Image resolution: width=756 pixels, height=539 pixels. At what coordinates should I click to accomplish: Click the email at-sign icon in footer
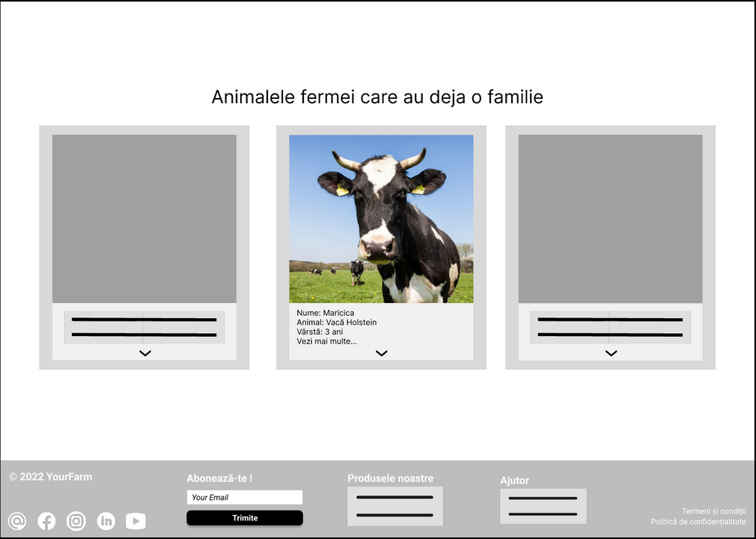coord(17,521)
